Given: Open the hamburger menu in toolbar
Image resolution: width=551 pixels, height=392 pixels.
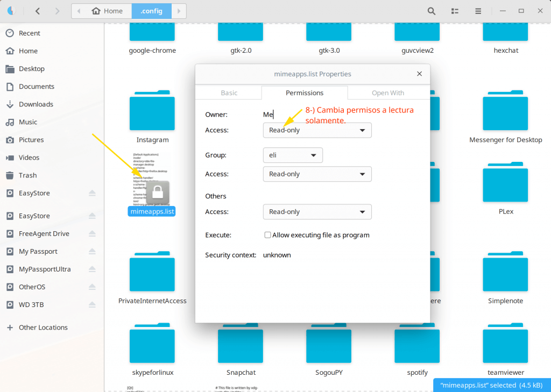Looking at the screenshot, I should [x=478, y=11].
